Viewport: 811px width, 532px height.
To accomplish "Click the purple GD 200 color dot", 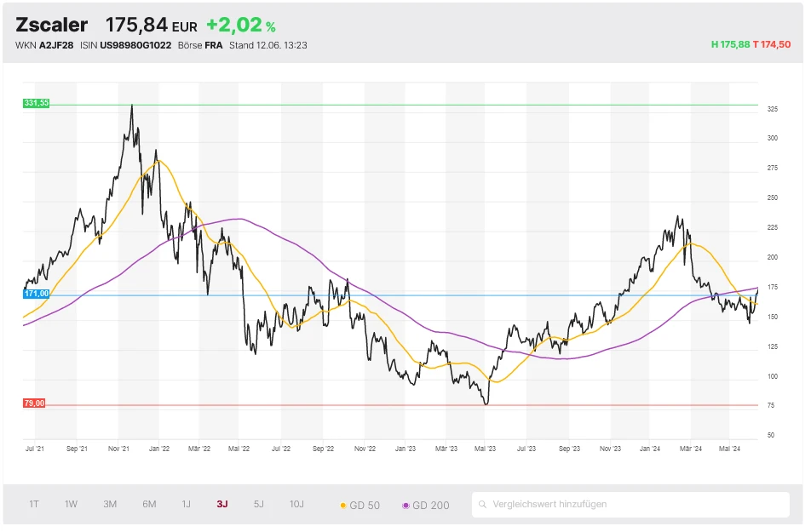I will coord(405,505).
